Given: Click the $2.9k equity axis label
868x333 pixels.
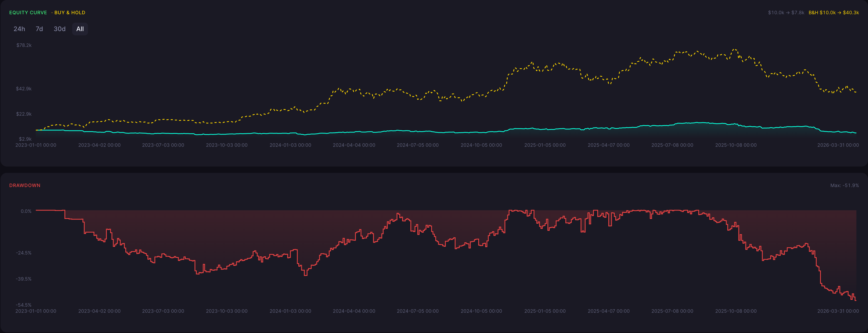Looking at the screenshot, I should pos(25,139).
